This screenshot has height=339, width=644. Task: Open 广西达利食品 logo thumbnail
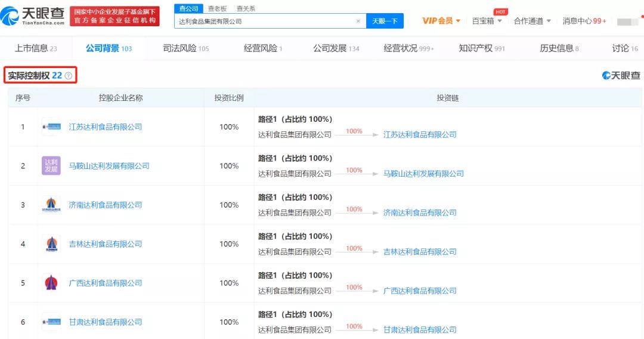click(51, 283)
